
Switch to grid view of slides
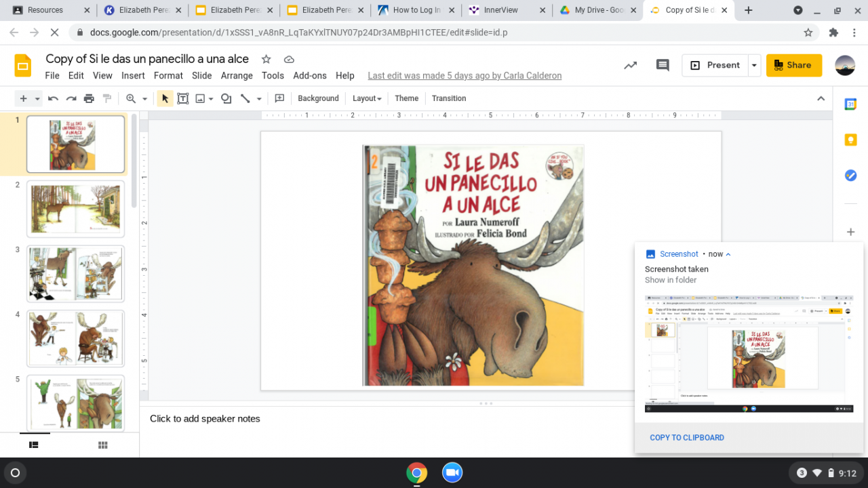[x=103, y=445]
